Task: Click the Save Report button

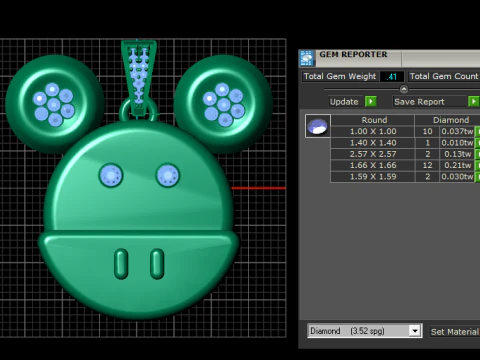Action: (430, 102)
